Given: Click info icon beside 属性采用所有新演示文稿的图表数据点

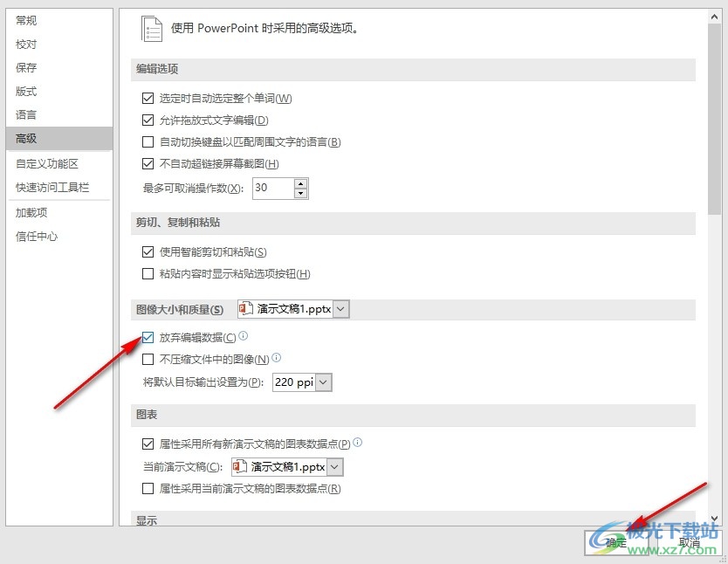Looking at the screenshot, I should pyautogui.click(x=358, y=443).
